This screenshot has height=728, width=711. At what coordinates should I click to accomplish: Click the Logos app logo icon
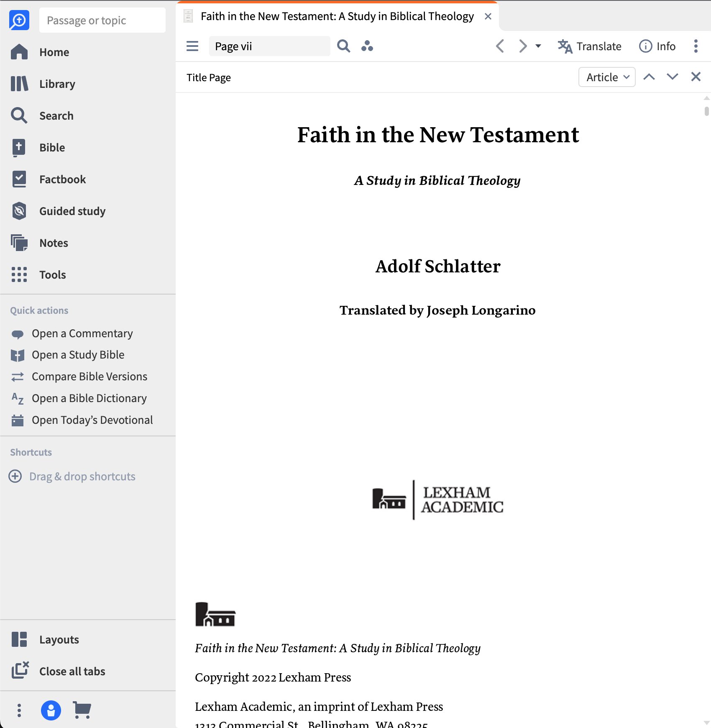19,20
